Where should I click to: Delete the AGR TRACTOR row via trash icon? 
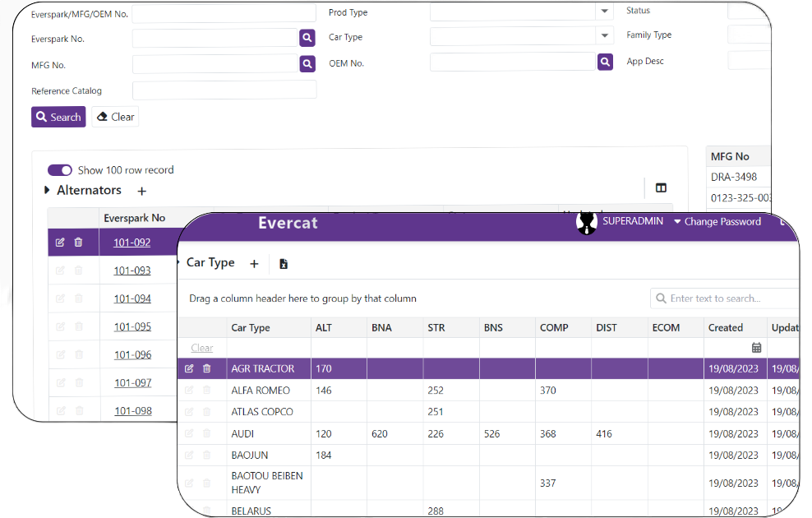(x=207, y=369)
